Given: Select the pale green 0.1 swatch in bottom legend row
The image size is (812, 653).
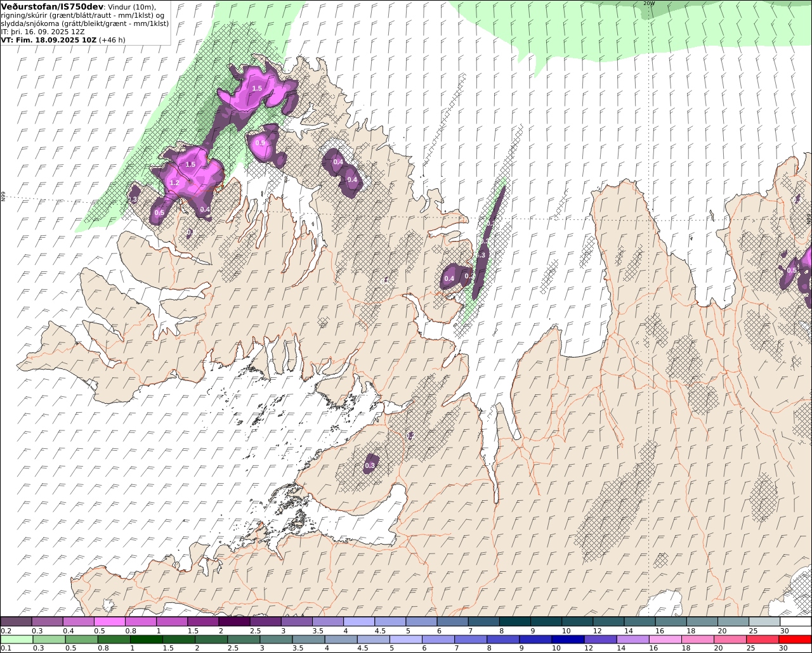Looking at the screenshot, I should click(16, 639).
